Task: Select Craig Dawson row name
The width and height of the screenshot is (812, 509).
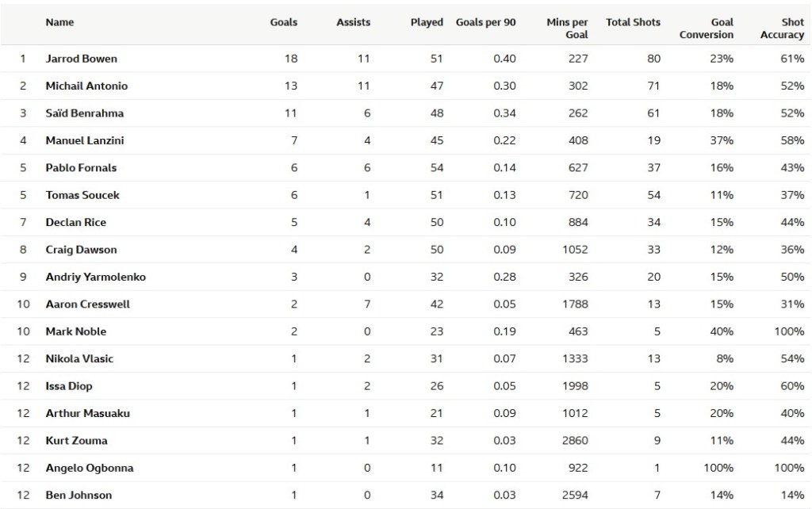Action: pos(81,250)
